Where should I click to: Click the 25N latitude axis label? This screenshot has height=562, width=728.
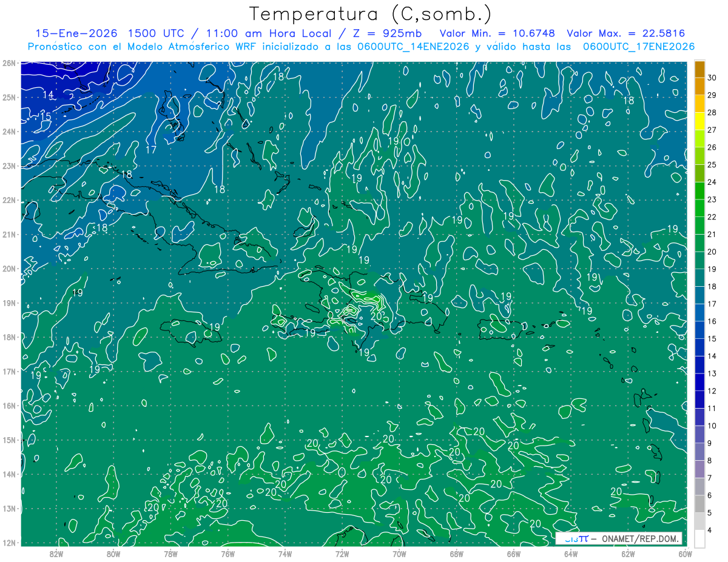pos(9,97)
